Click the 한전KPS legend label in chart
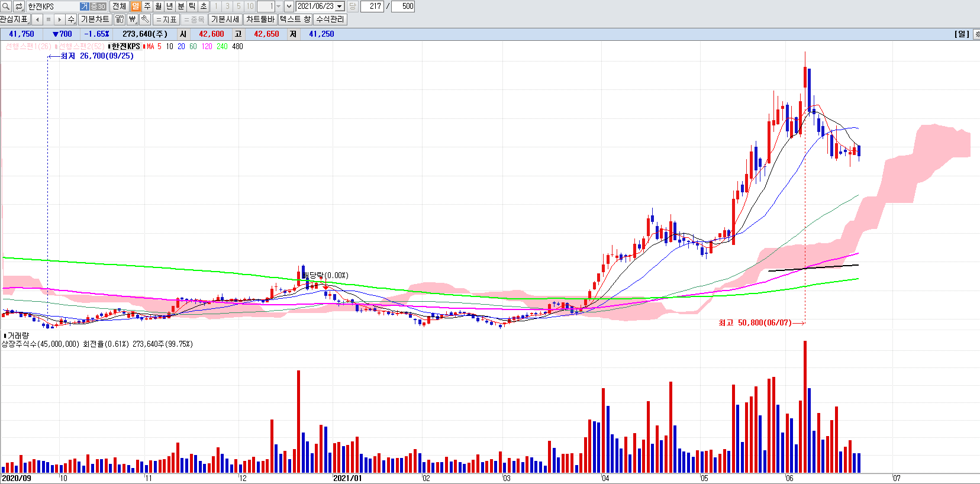Viewport: 980px width, 484px height. (x=126, y=47)
